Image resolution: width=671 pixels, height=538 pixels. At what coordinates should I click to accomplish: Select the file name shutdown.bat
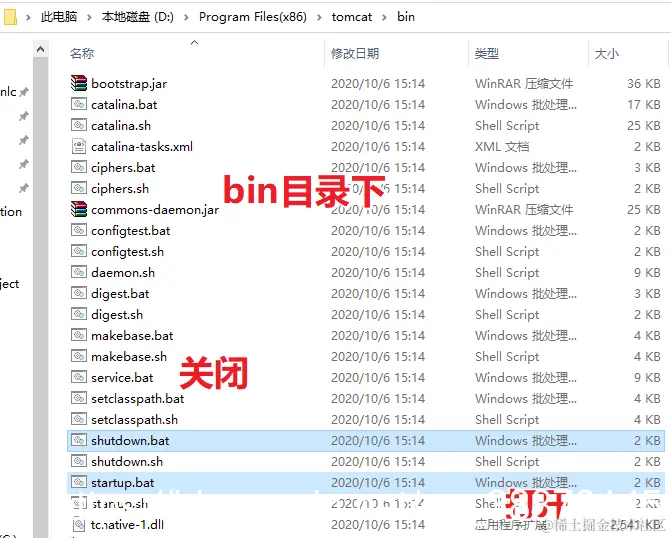point(130,440)
